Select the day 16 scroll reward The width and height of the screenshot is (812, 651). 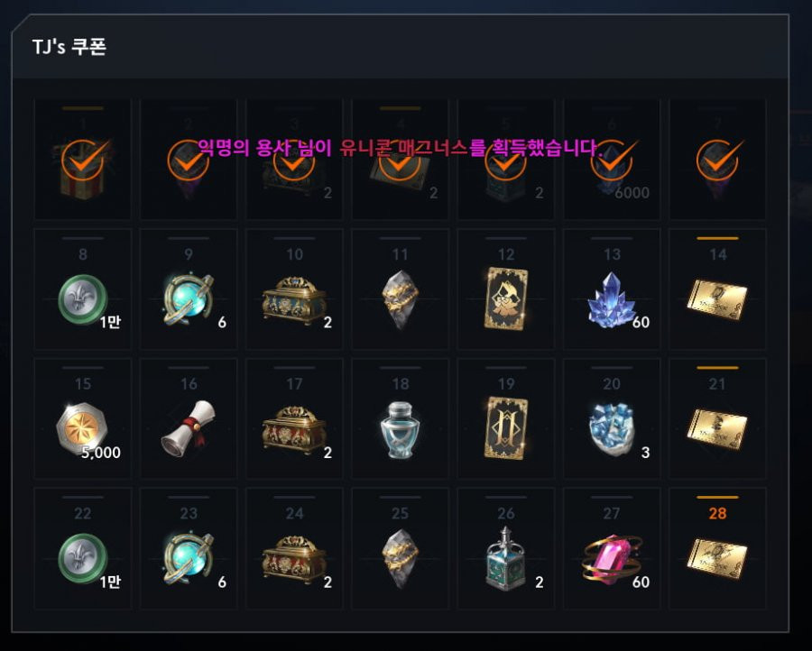(x=189, y=418)
